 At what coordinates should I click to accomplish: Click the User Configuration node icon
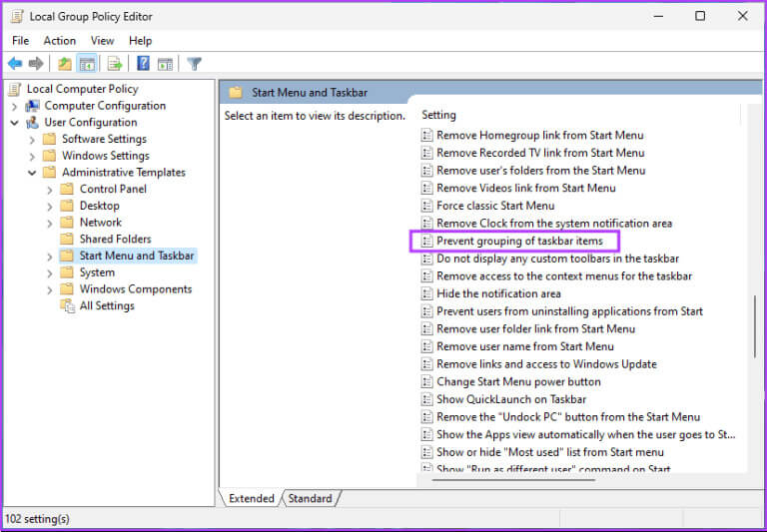click(33, 122)
